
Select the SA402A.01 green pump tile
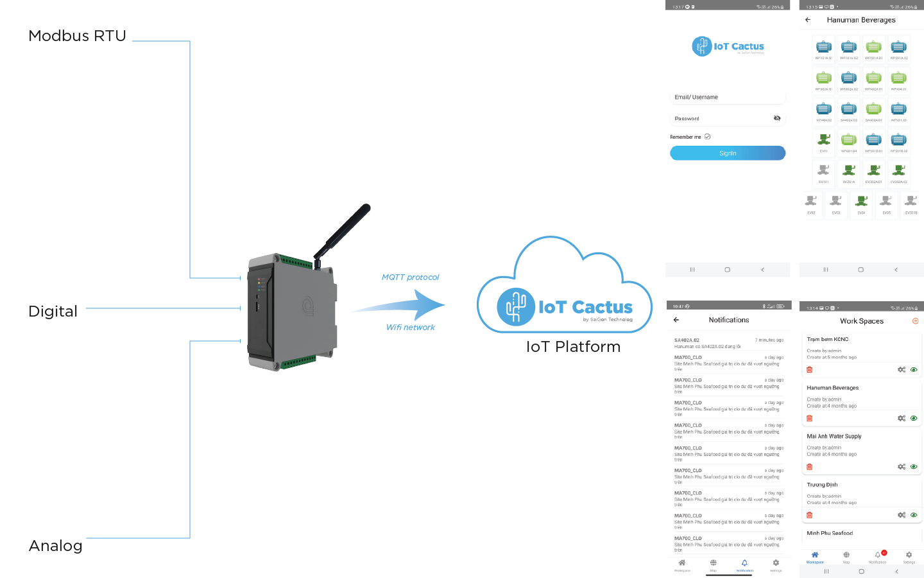[873, 111]
